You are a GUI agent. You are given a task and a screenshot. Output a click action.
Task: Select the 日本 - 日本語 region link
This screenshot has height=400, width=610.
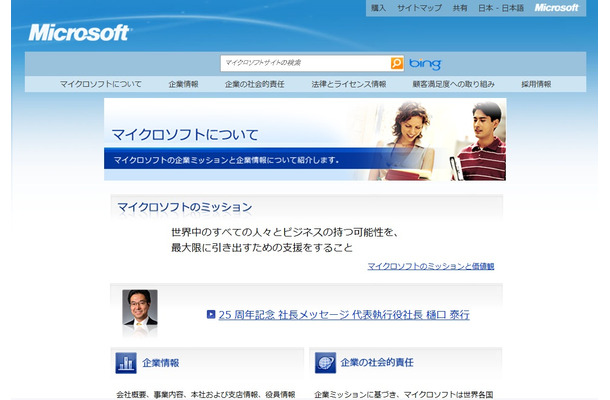501,8
